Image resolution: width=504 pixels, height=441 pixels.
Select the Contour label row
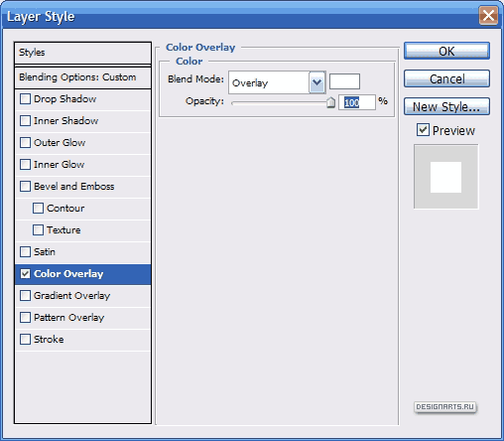pos(82,209)
